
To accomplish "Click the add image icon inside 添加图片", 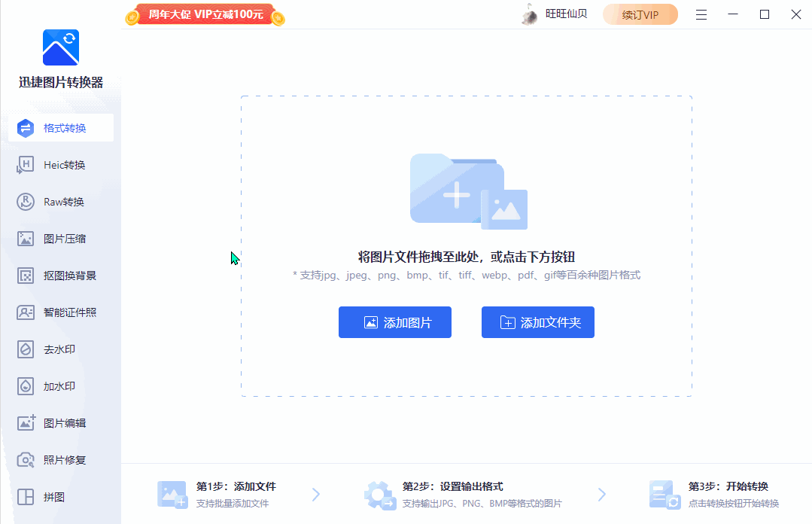I will click(370, 321).
